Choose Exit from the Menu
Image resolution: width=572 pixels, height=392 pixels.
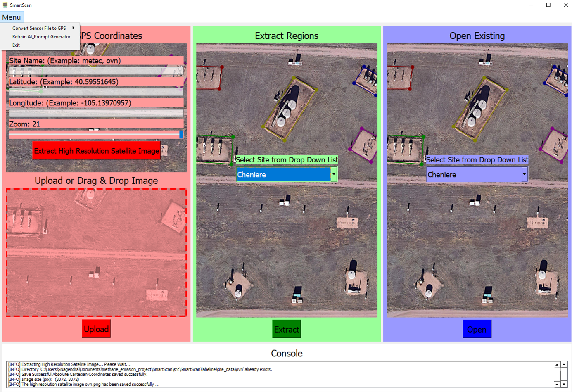pos(16,45)
